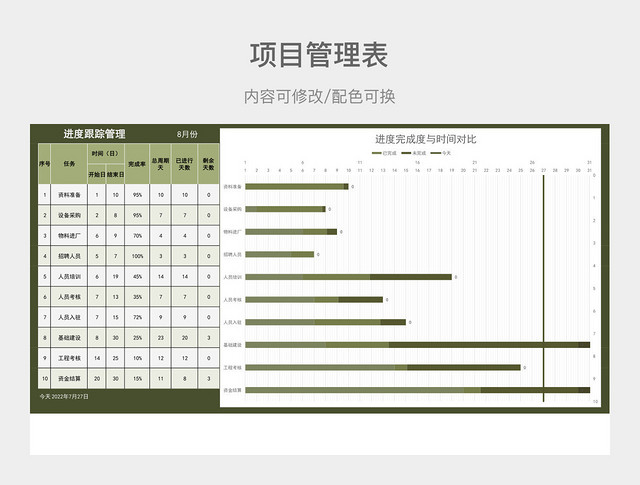Select sequence number 10 in 资金结算 row
Viewport: 640px width, 485px height.
point(44,378)
